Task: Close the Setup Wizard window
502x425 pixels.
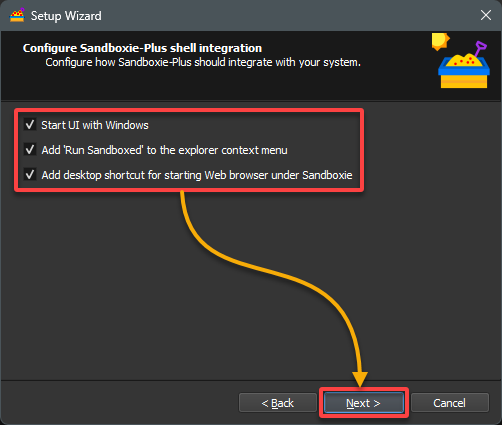Action: point(486,15)
